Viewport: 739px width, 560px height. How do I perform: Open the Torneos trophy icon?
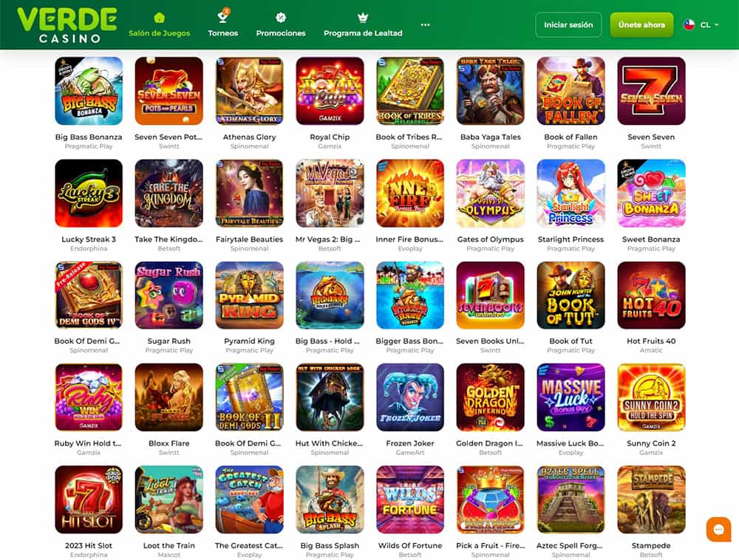(223, 17)
